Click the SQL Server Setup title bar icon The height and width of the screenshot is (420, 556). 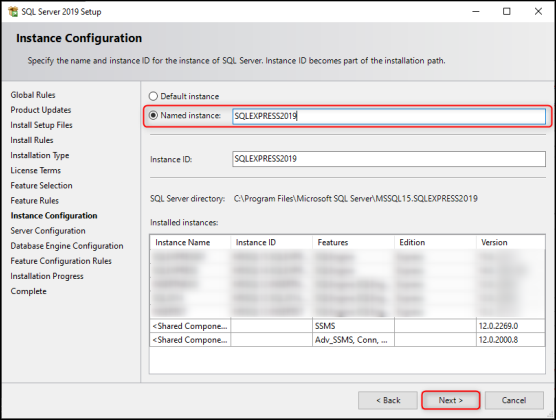click(13, 12)
